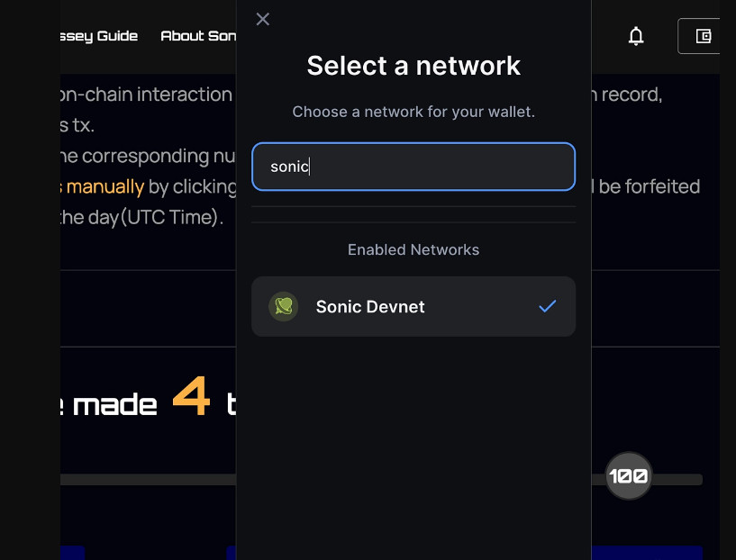Open the notifications bell
This screenshot has width=736, height=560.
[x=635, y=36]
